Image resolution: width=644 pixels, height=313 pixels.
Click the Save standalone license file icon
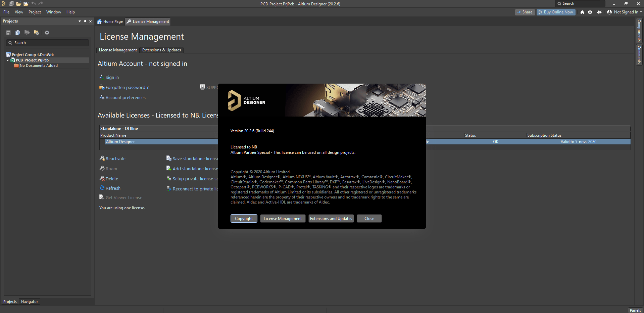169,158
